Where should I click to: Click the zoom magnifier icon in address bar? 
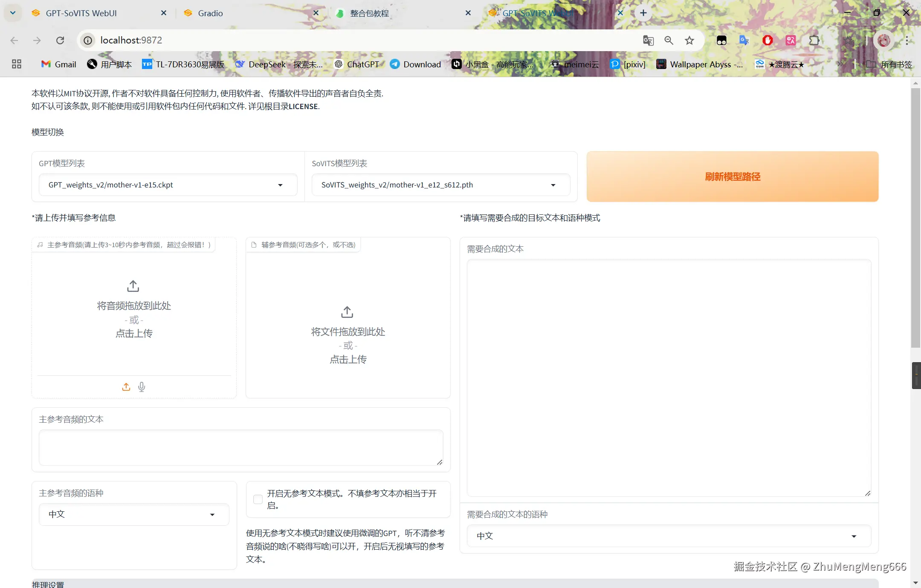click(x=669, y=40)
